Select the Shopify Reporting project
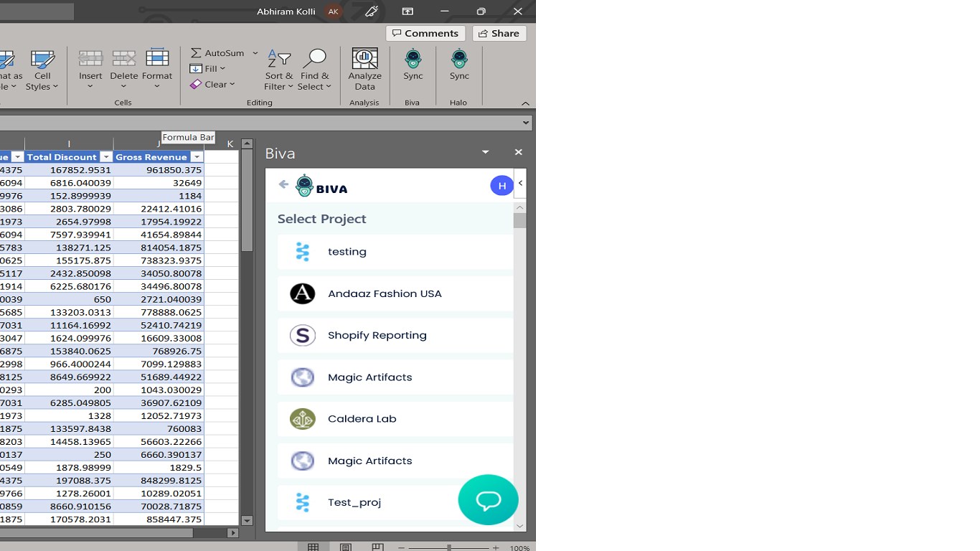The width and height of the screenshot is (980, 551). click(395, 335)
